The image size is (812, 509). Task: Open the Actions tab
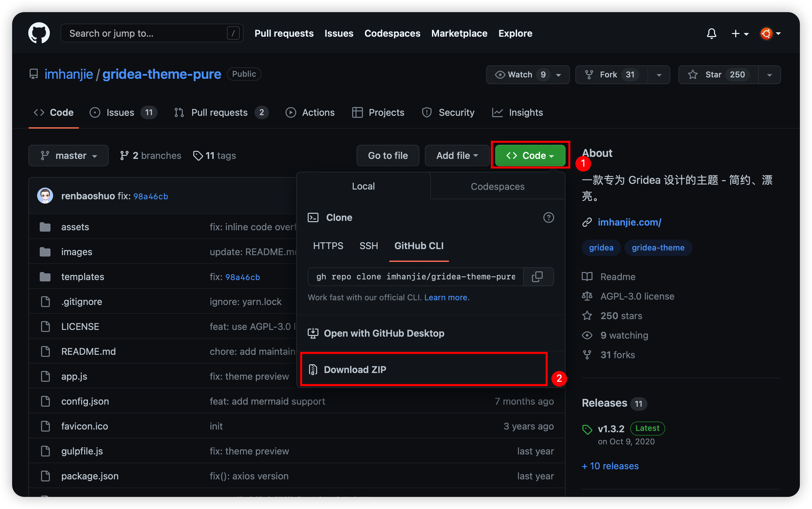[310, 112]
